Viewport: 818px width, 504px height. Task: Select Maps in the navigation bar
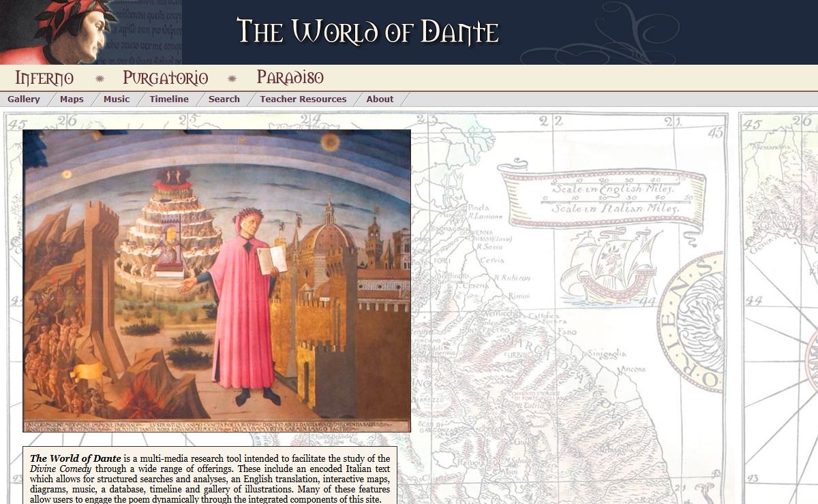point(72,99)
